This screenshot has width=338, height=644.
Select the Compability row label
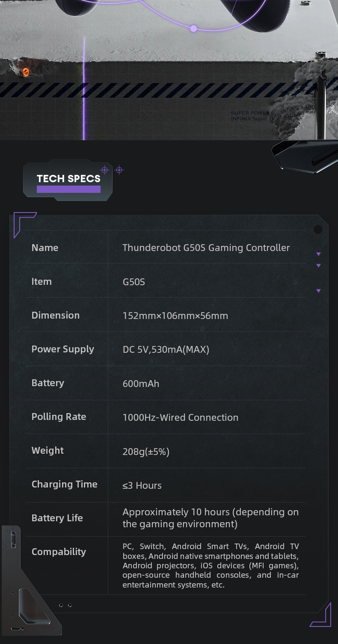(x=59, y=552)
